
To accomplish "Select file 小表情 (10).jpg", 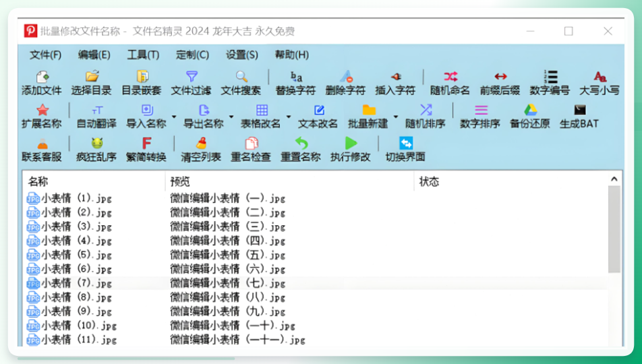I will [x=71, y=326].
